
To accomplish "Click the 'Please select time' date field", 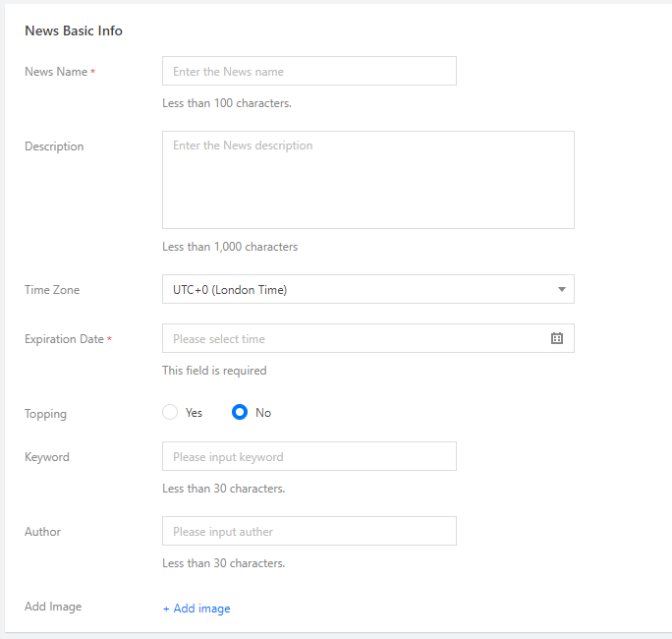I will point(354,338).
